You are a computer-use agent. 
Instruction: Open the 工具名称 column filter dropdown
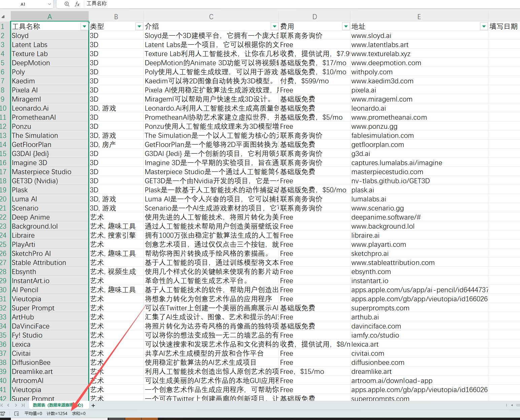point(84,26)
